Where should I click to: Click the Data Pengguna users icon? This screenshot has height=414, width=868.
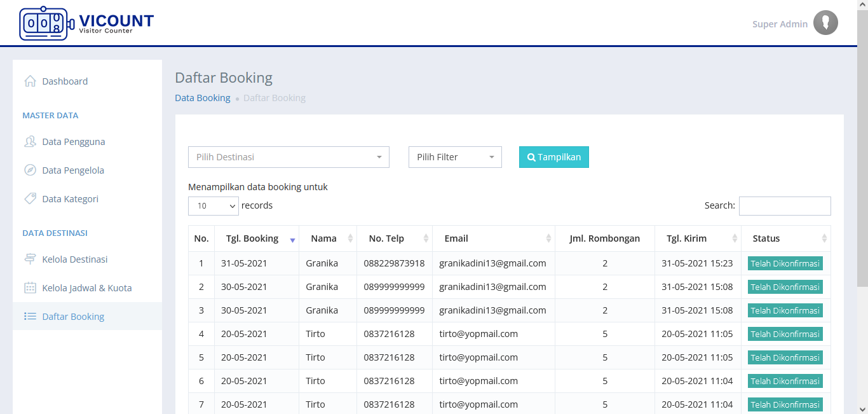30,142
